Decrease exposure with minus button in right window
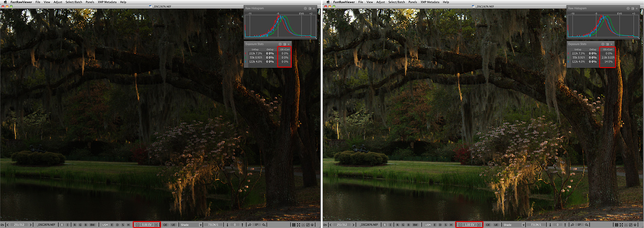Image resolution: width=644 pixels, height=228 pixels. click(460, 225)
